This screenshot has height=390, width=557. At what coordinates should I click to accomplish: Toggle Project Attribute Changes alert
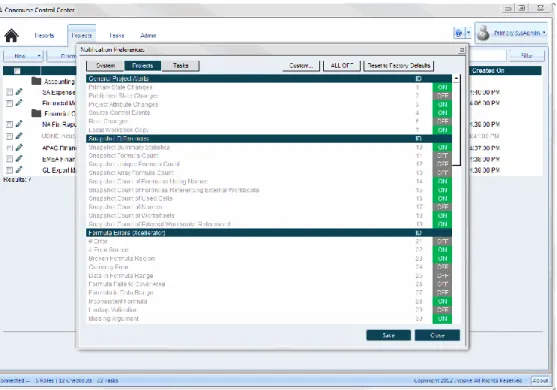[442, 104]
